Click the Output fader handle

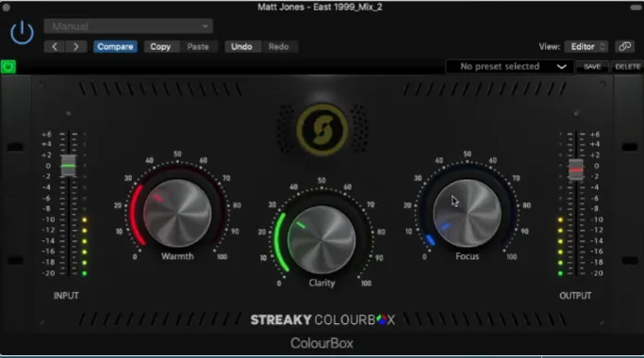[x=576, y=170]
